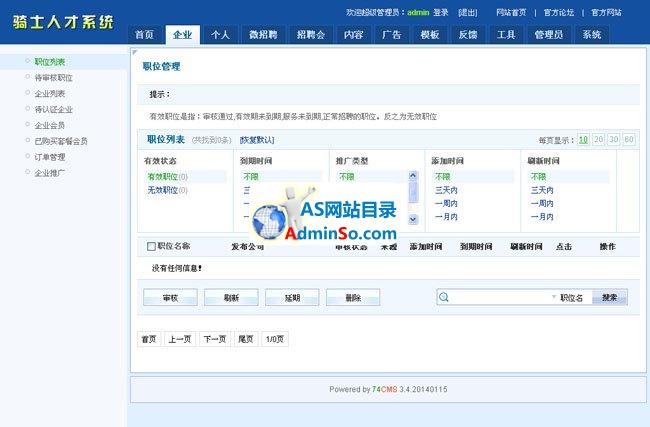
Task: Click the 删除 button
Action: 353,298
